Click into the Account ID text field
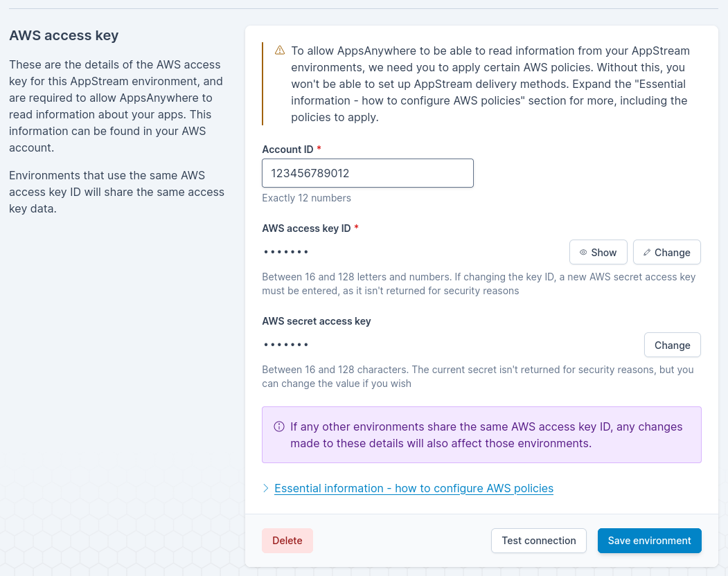 point(367,173)
